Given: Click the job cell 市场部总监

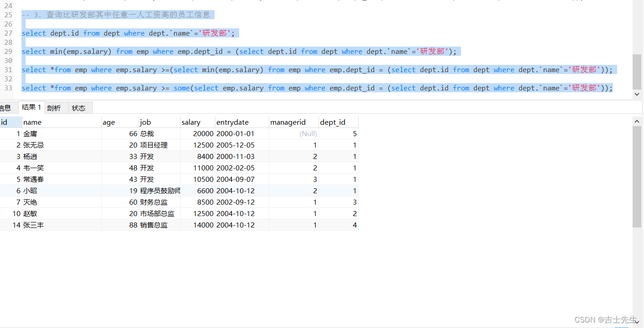Looking at the screenshot, I should point(159,214).
